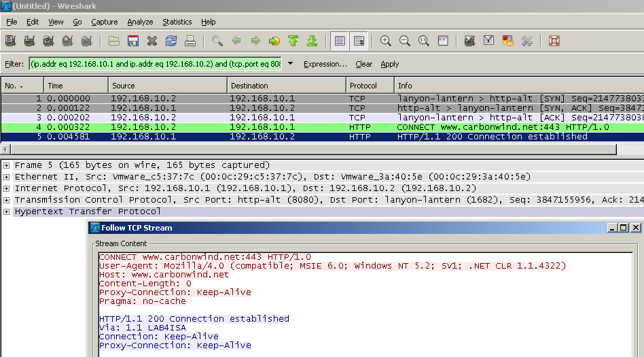Save the capture file with floppy icon
The width and height of the screenshot is (644, 357).
(133, 41)
